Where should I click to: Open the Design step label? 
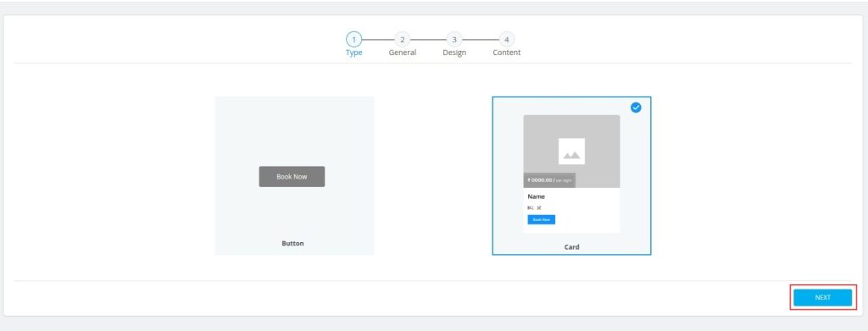coord(454,52)
